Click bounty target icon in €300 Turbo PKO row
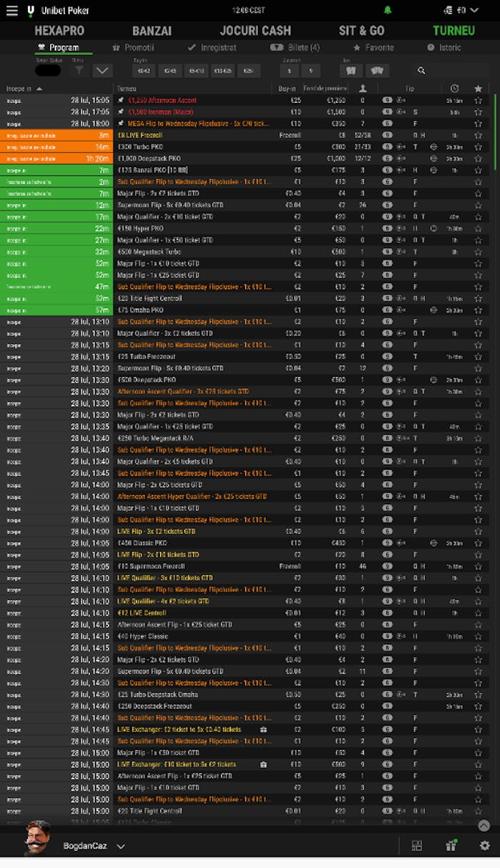Viewport: 500px width, 868px height. (434, 147)
